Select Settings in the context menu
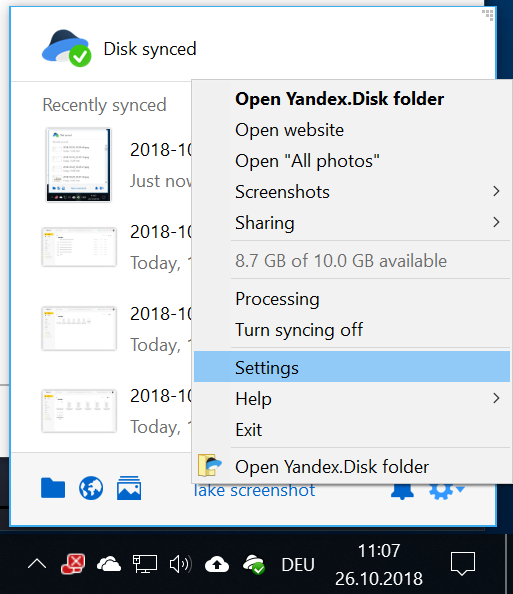Screen dimensions: 513x594 tap(352, 367)
